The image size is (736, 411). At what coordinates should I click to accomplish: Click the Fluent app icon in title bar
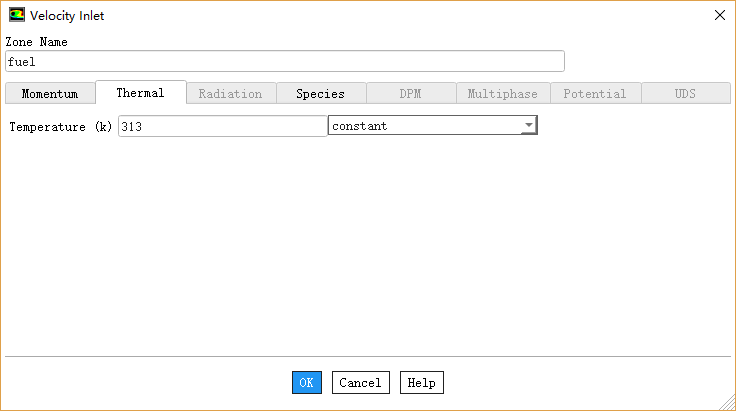16,15
